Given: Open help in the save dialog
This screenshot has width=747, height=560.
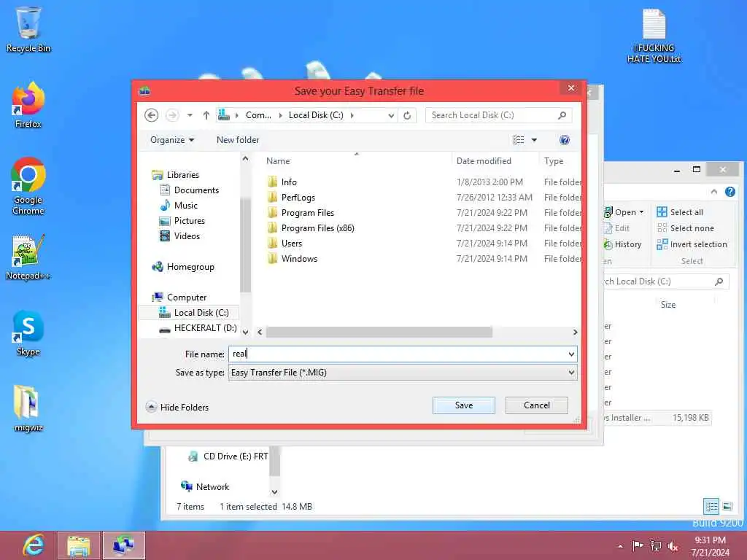Looking at the screenshot, I should tap(565, 140).
